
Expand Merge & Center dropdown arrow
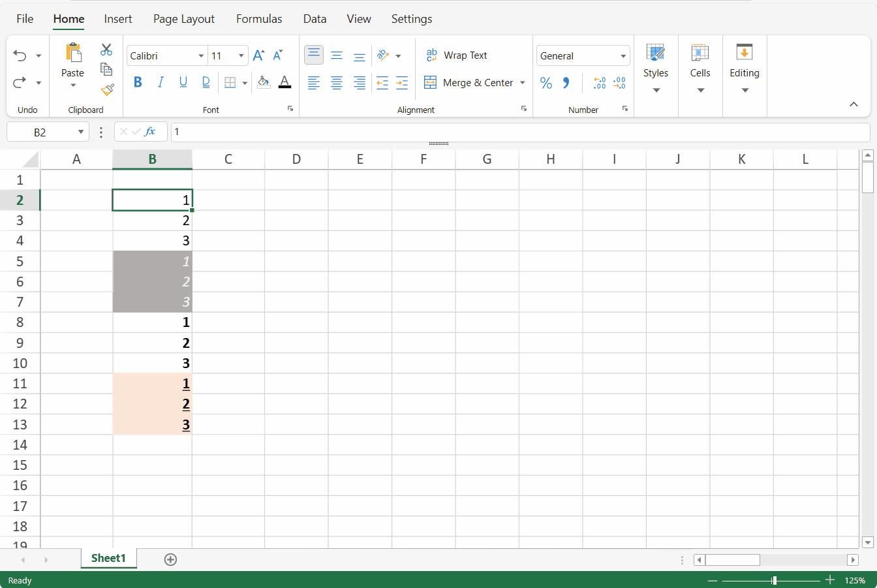[x=522, y=83]
